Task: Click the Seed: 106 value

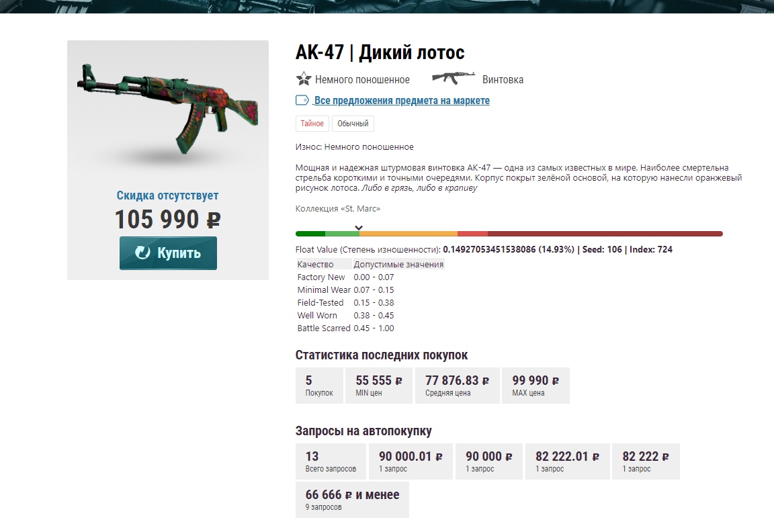Action: (602, 249)
